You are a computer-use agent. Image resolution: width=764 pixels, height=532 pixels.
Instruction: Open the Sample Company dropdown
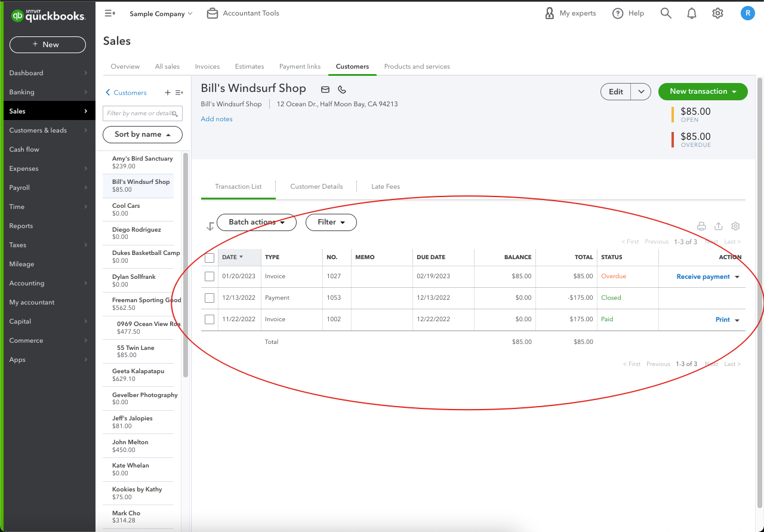point(161,13)
